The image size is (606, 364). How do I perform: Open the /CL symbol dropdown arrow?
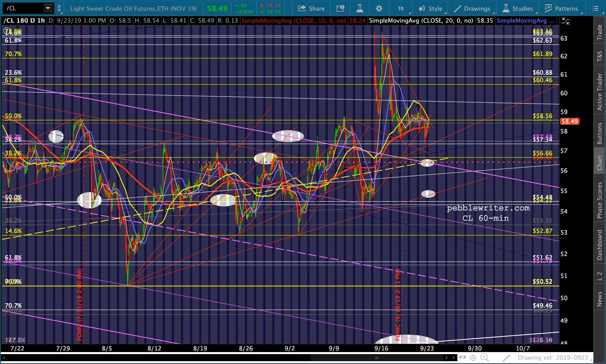[48, 8]
